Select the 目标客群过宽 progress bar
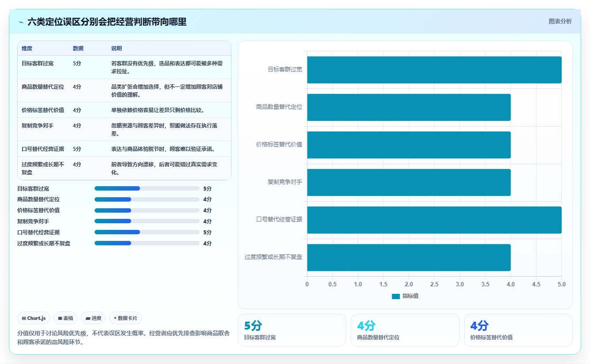The width and height of the screenshot is (590, 364). [x=147, y=188]
